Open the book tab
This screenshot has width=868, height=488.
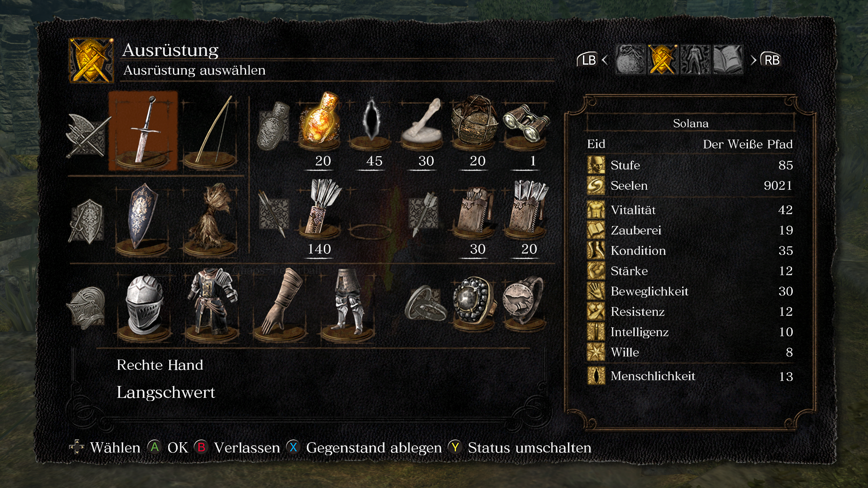point(728,60)
